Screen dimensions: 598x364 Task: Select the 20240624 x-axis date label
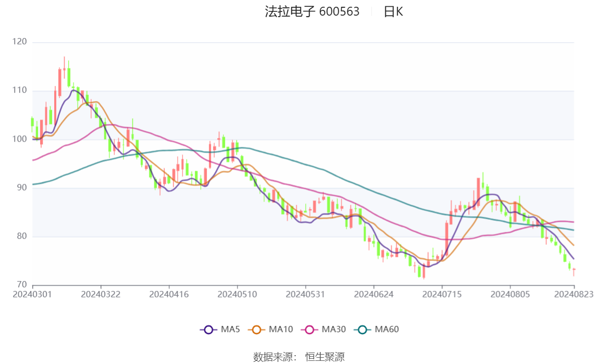coord(374,295)
